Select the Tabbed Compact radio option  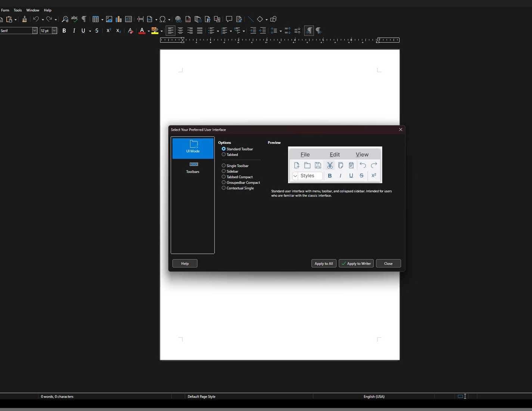click(237, 177)
